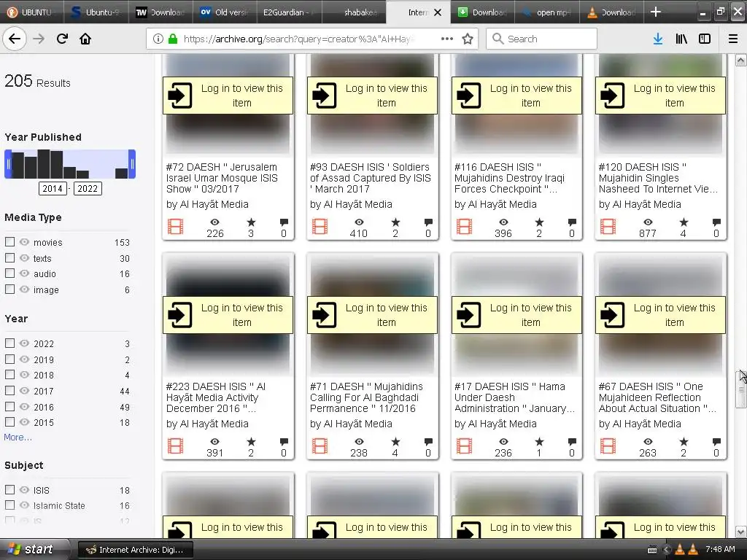The height and width of the screenshot is (560, 747).
Task: Focus the browser Search box
Action: (x=542, y=39)
